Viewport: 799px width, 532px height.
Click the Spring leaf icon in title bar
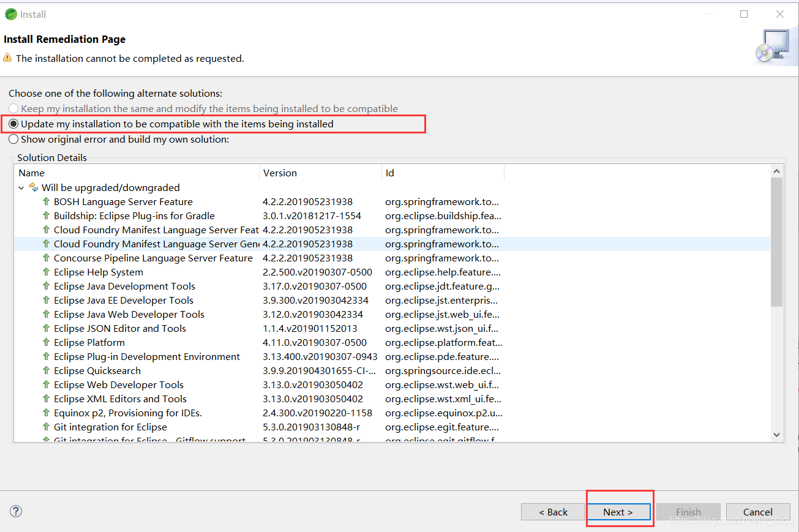click(x=10, y=14)
